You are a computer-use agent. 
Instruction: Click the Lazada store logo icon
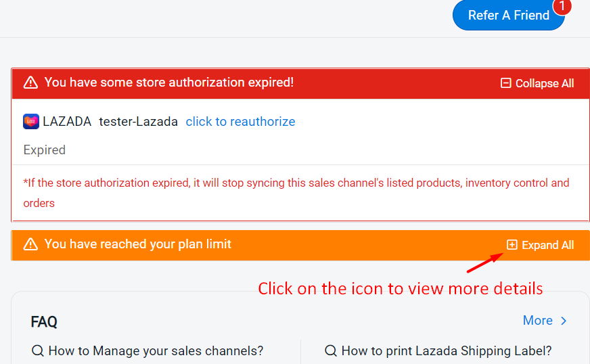click(x=31, y=122)
